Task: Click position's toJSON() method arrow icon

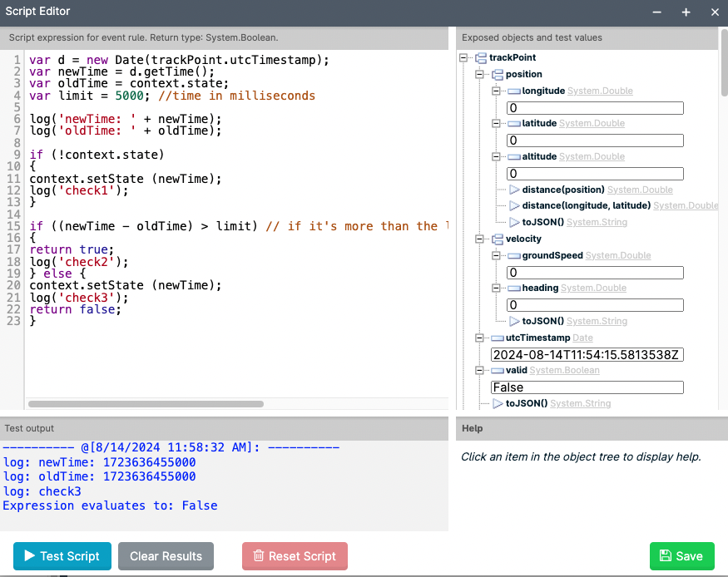Action: [514, 222]
